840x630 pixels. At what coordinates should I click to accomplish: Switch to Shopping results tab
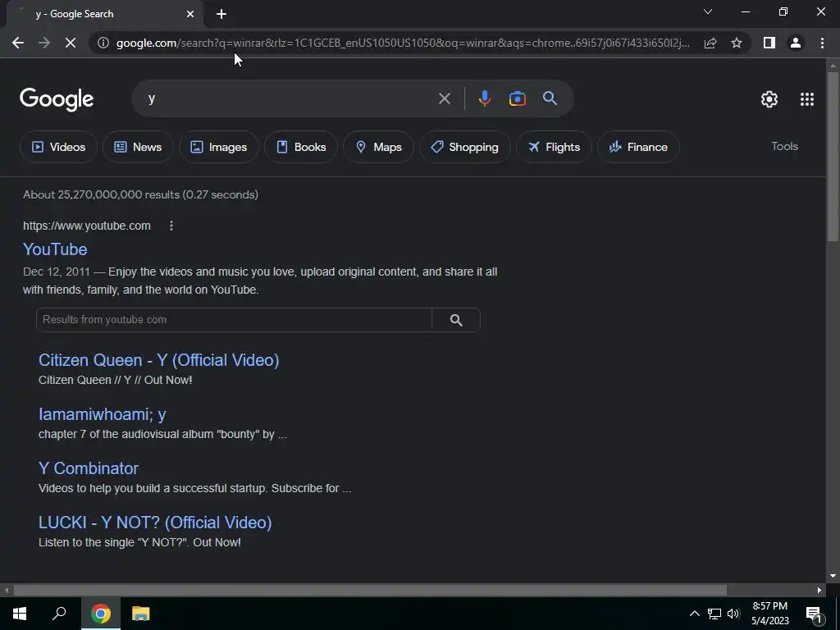click(x=464, y=147)
